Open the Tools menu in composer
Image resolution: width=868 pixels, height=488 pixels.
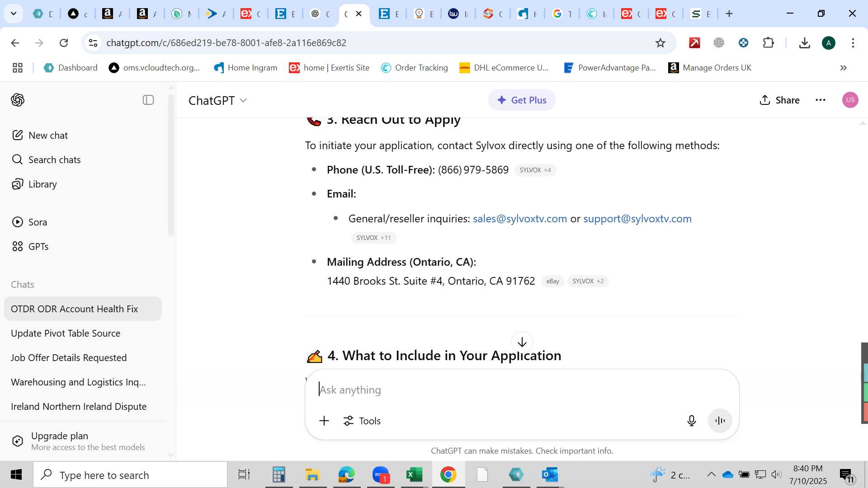click(362, 421)
